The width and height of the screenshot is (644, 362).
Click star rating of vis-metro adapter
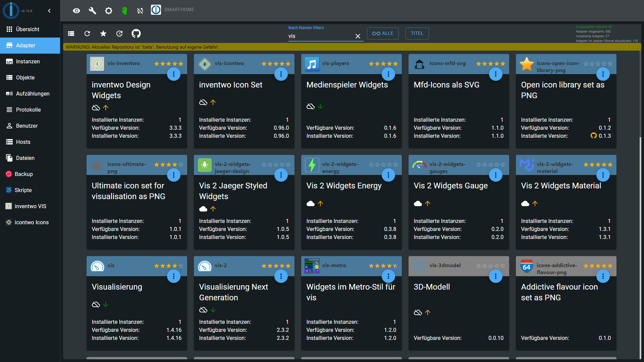[383, 266]
